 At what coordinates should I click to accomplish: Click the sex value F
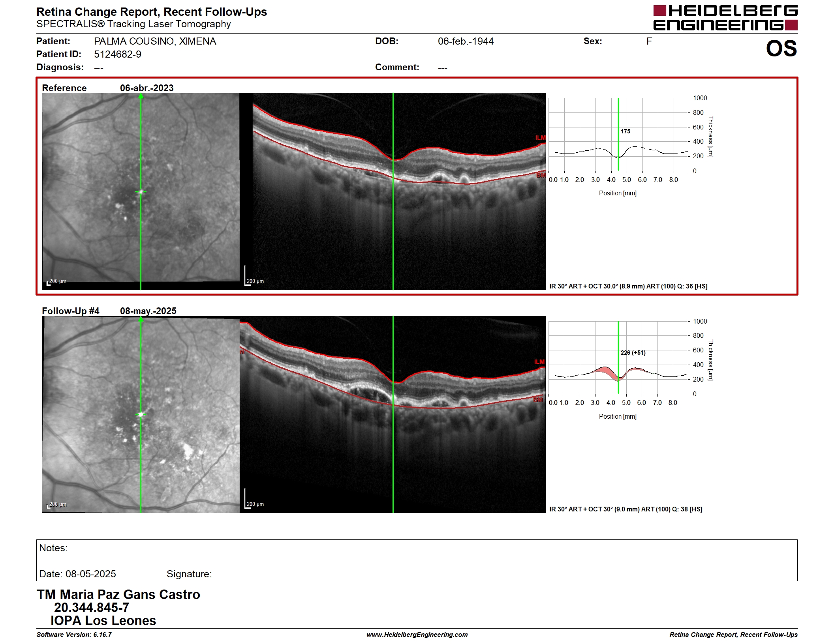[x=649, y=41]
